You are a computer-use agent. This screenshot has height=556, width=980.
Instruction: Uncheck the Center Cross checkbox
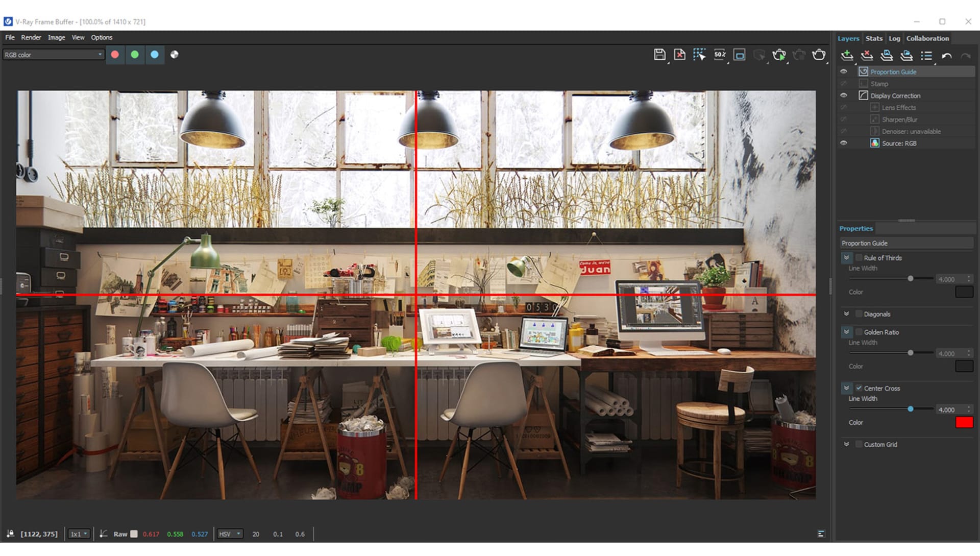[x=859, y=388]
